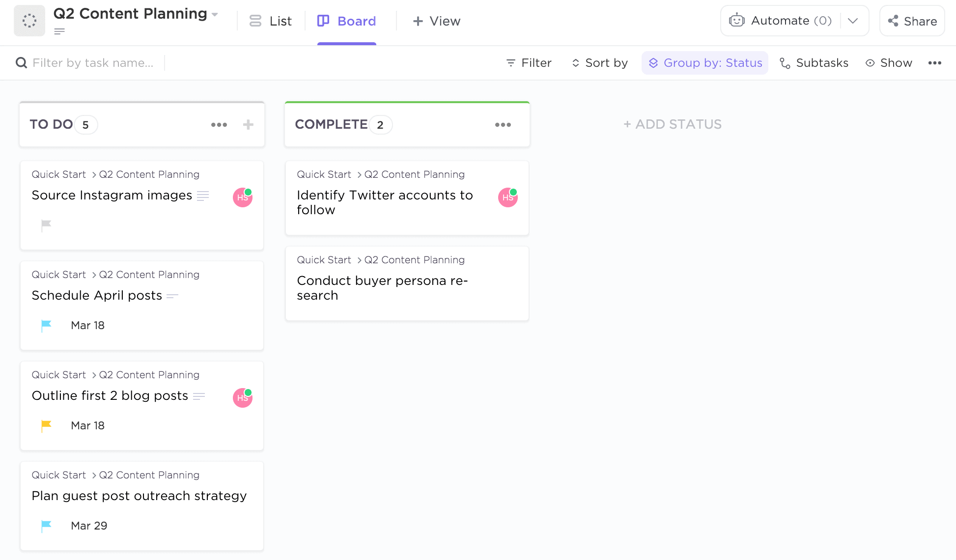Focus the Filter by task name field

click(93, 63)
